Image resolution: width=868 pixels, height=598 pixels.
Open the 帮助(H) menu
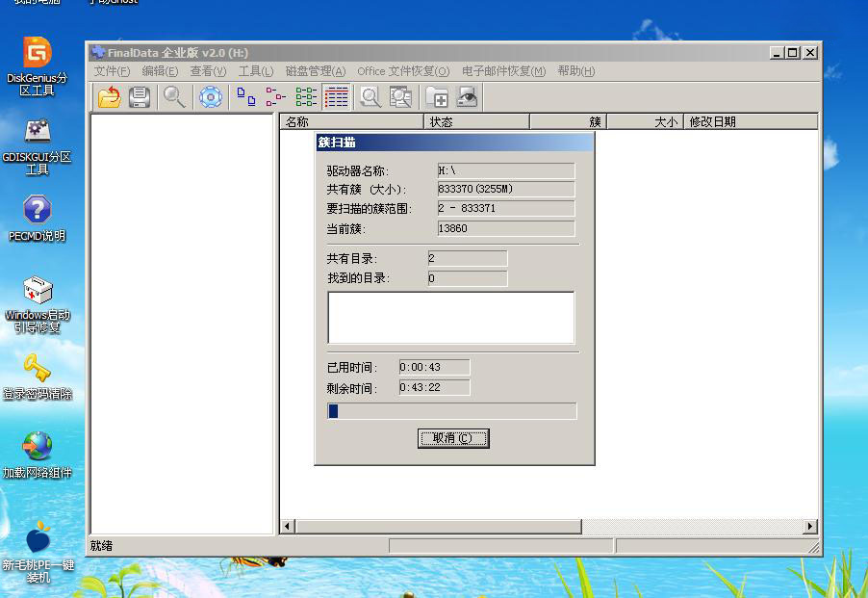[x=576, y=71]
